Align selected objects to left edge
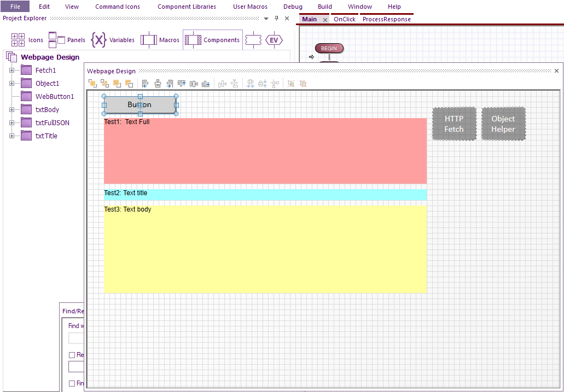The width and height of the screenshot is (564, 392). point(146,84)
